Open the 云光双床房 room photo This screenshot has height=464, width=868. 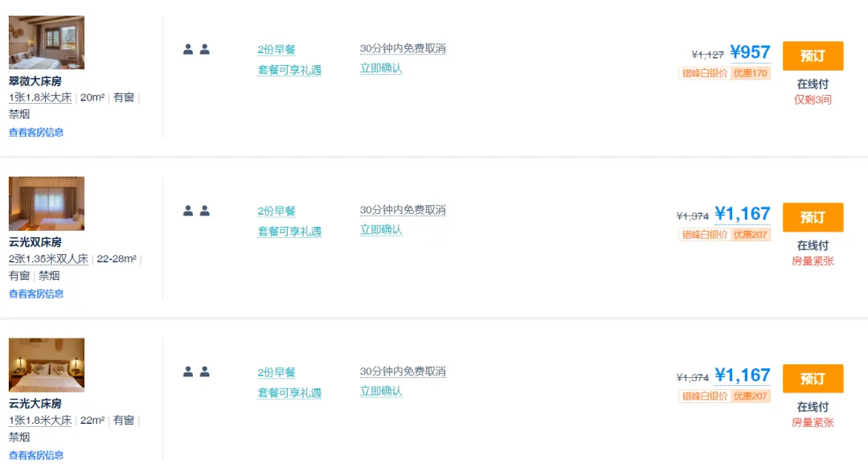[47, 203]
